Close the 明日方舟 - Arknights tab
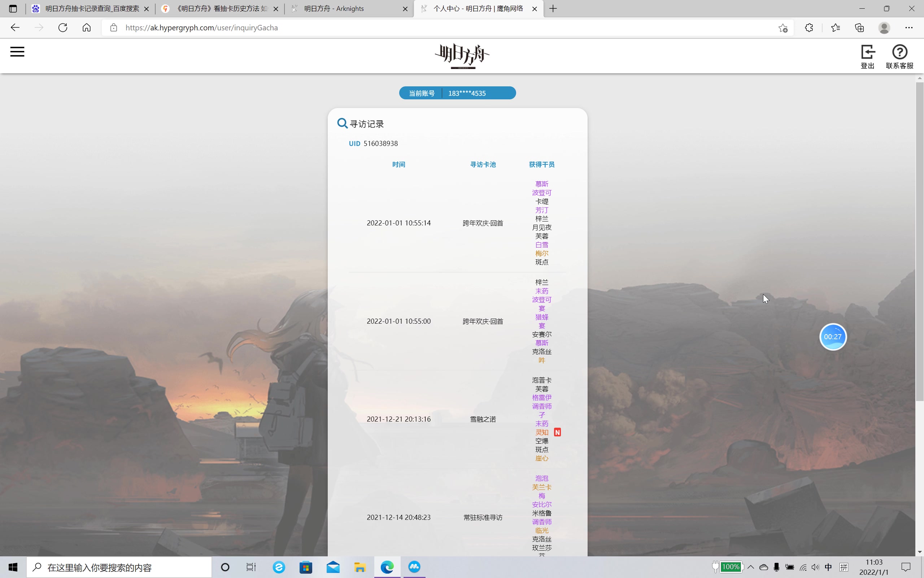The width and height of the screenshot is (924, 578). 405,9
